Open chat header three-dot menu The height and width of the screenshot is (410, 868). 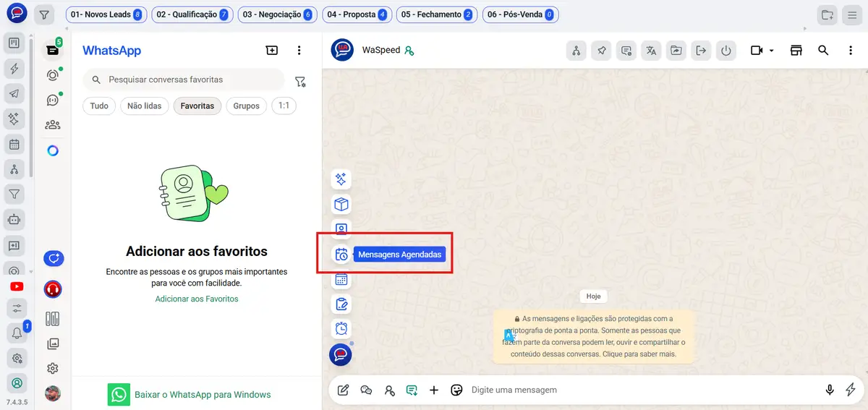tap(851, 51)
